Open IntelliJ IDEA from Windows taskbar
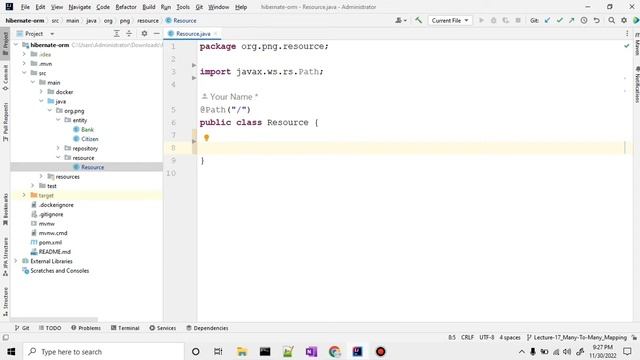 click(358, 351)
